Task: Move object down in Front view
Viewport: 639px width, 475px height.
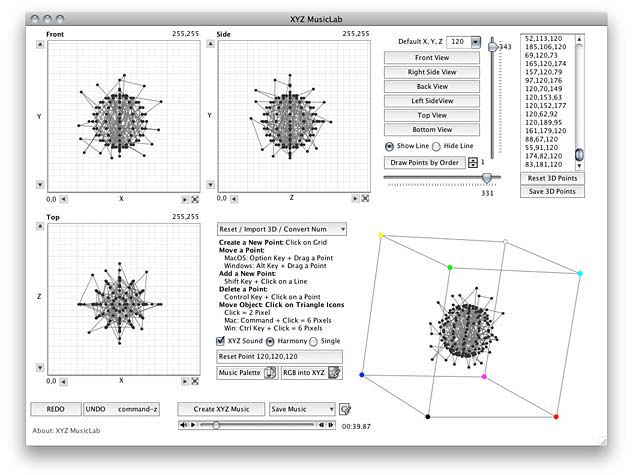Action: pos(40,185)
